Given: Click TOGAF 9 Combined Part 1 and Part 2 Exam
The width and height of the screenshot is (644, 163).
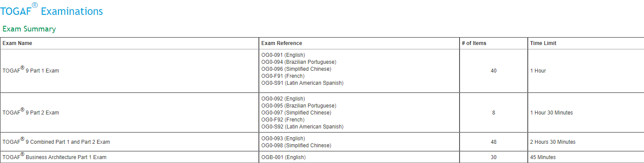Looking at the screenshot, I should (x=56, y=142).
